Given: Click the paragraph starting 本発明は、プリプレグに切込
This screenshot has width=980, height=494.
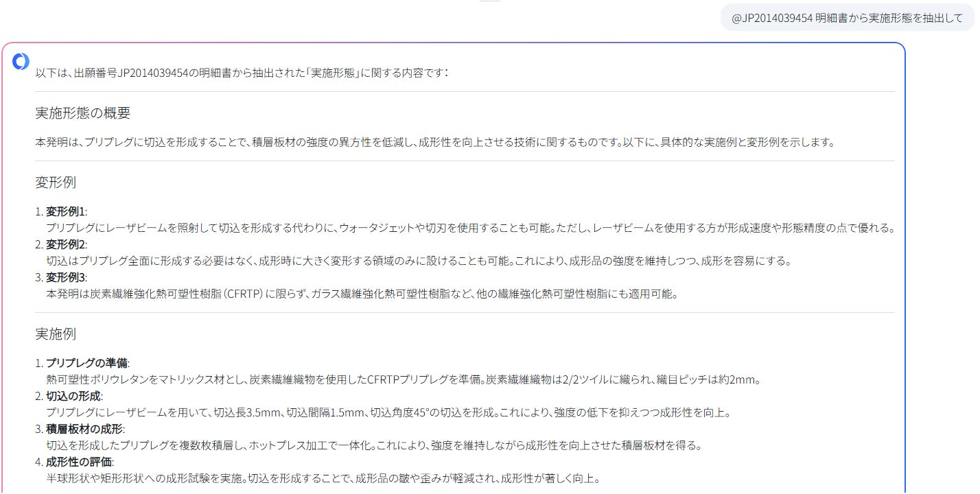Looking at the screenshot, I should click(434, 143).
